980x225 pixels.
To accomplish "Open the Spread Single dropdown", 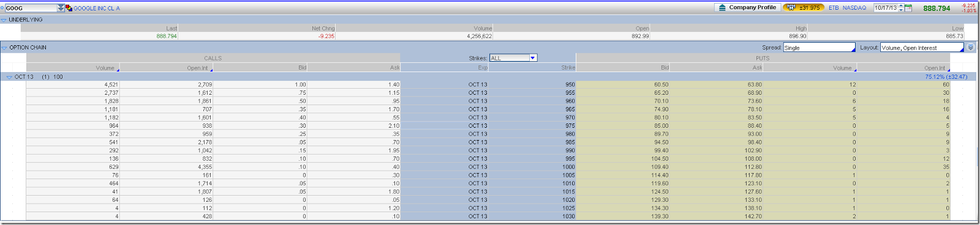I will pyautogui.click(x=819, y=47).
